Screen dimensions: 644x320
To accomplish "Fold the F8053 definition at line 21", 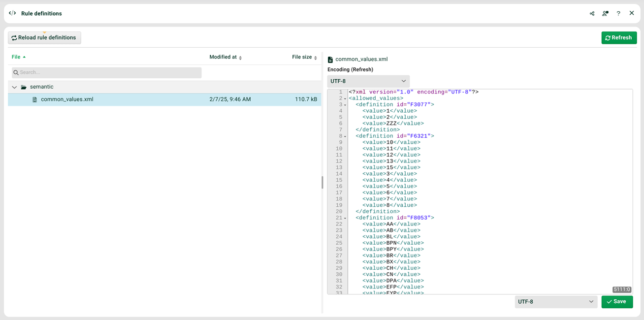I will pyautogui.click(x=345, y=218).
